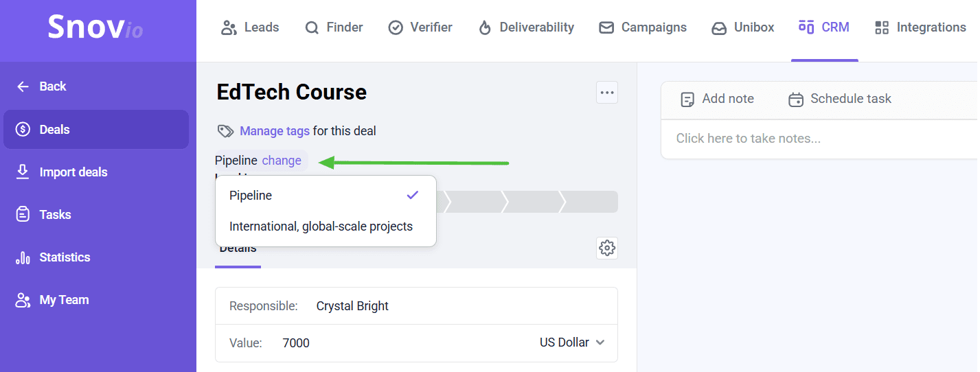Image resolution: width=980 pixels, height=372 pixels.
Task: Go to Tasks in the sidebar
Action: (x=55, y=215)
